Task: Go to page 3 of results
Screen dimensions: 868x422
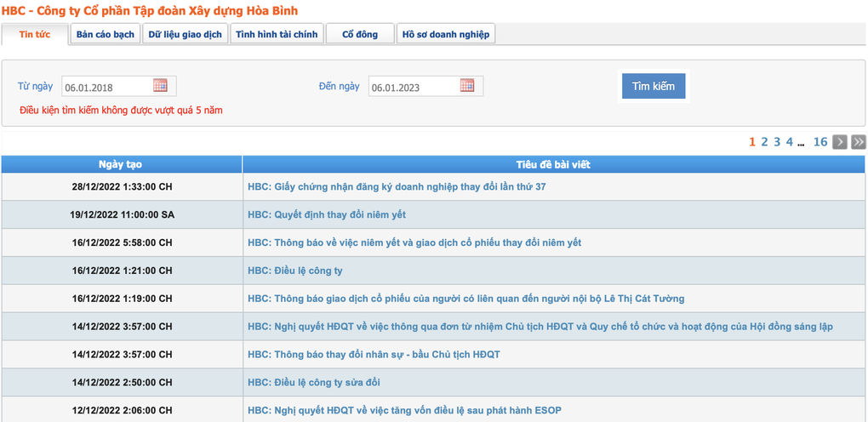Action: coord(777,142)
